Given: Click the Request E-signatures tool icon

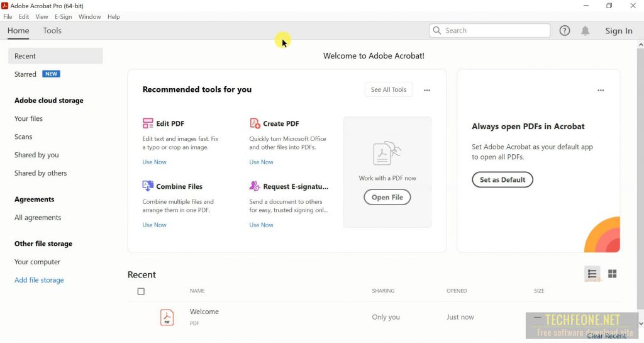Looking at the screenshot, I should pyautogui.click(x=255, y=186).
